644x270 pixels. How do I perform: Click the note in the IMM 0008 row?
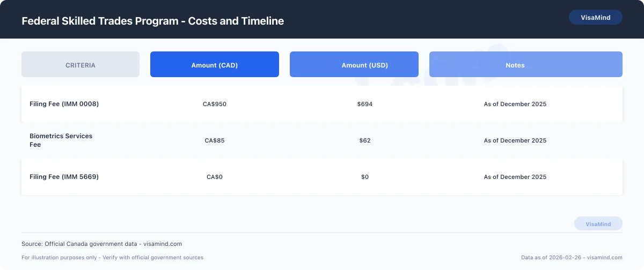click(515, 104)
